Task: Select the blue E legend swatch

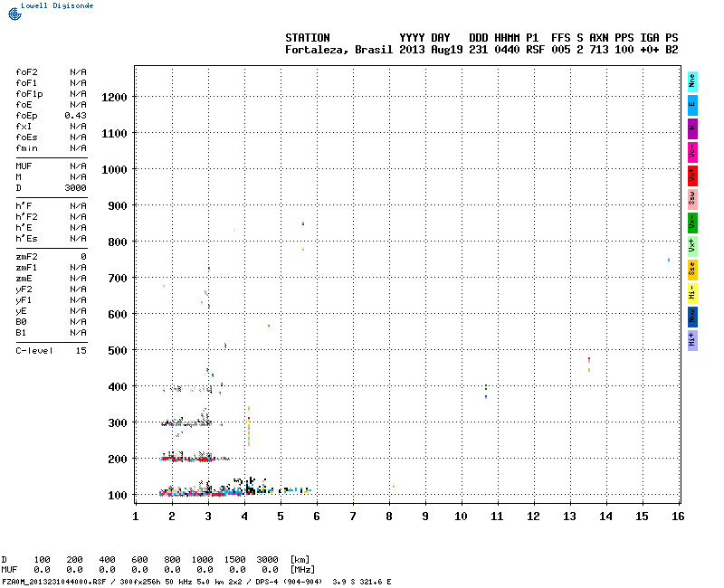Action: [692, 105]
